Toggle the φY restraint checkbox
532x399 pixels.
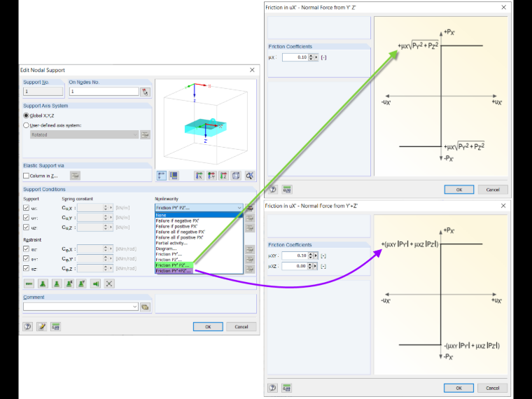26,258
